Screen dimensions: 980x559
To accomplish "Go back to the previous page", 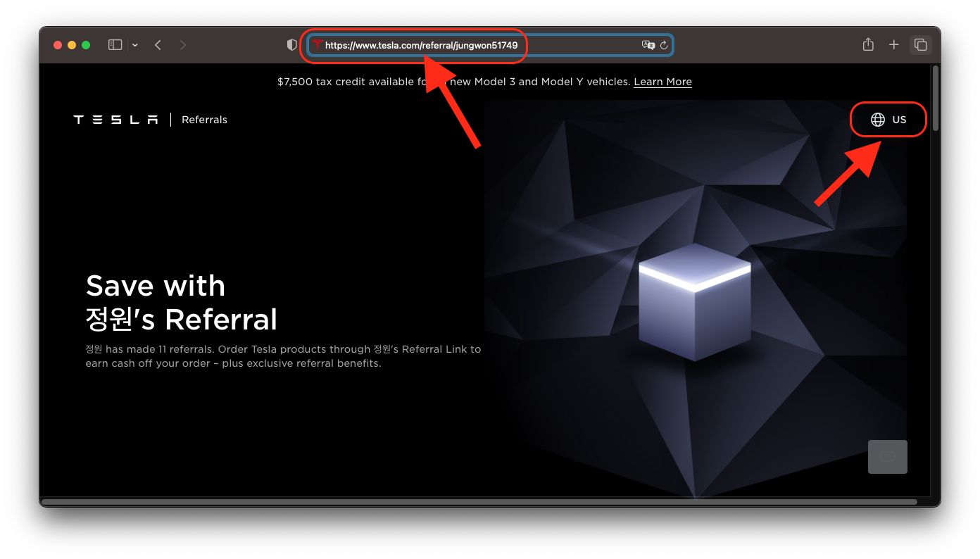I will (x=158, y=45).
